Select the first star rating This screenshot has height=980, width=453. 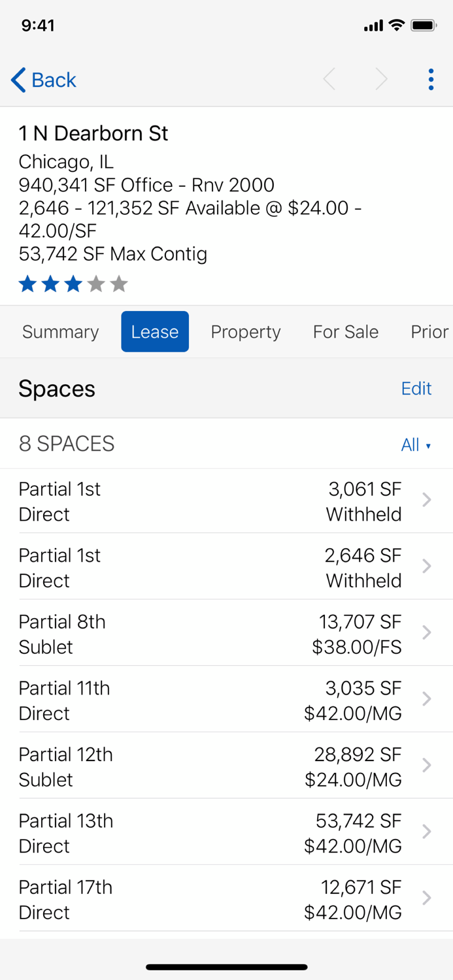(x=27, y=284)
